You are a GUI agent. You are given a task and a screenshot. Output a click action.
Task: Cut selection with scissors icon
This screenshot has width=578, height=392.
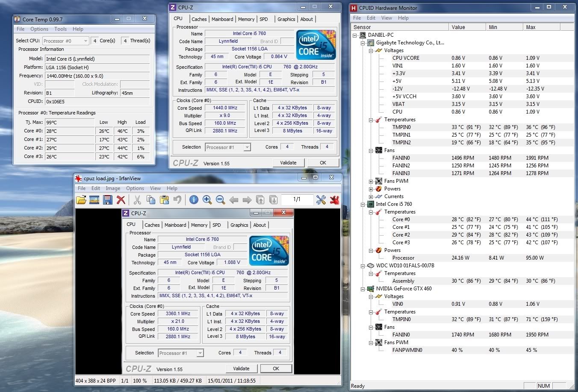point(137,199)
